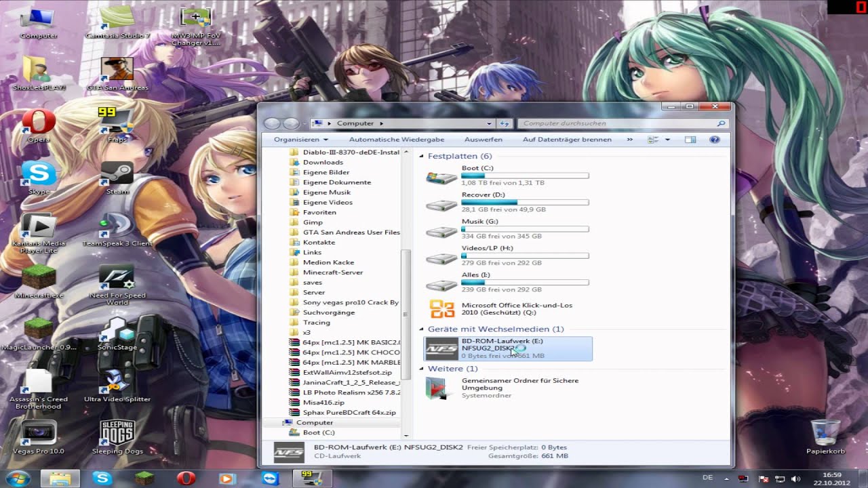Launch Need For Speed World shortcut
Screen dimensions: 868x488
point(117,285)
